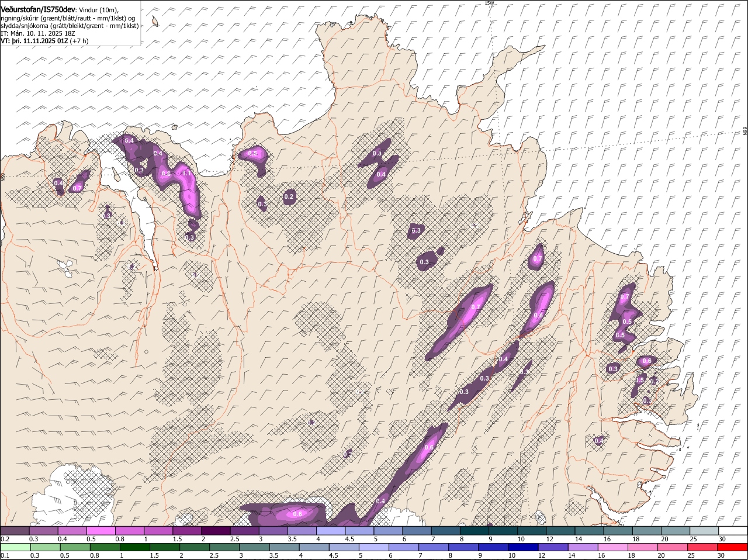Click the 0.2 label on the snow scale
Viewport: 748px width, 560px height.
click(5, 538)
